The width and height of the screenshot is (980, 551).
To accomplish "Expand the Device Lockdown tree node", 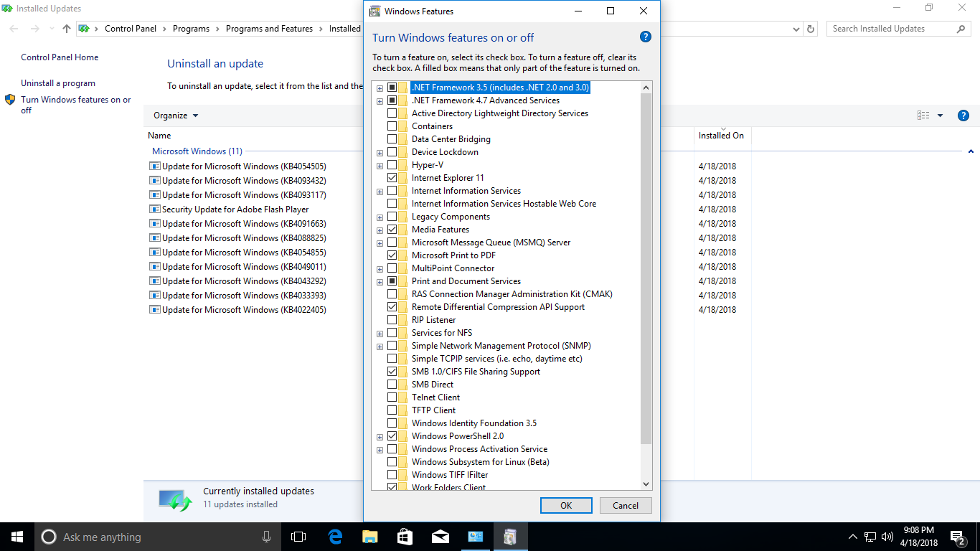I will tap(380, 152).
